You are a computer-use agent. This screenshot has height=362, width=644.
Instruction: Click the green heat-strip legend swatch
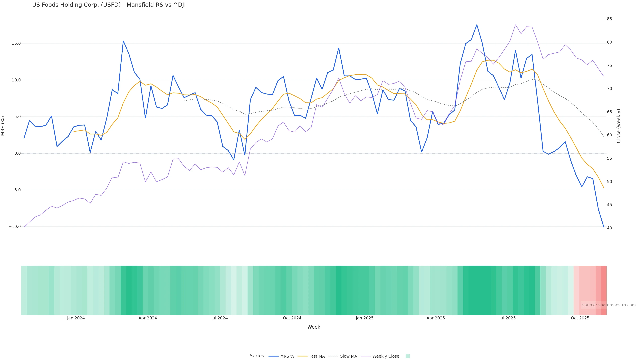408,356
